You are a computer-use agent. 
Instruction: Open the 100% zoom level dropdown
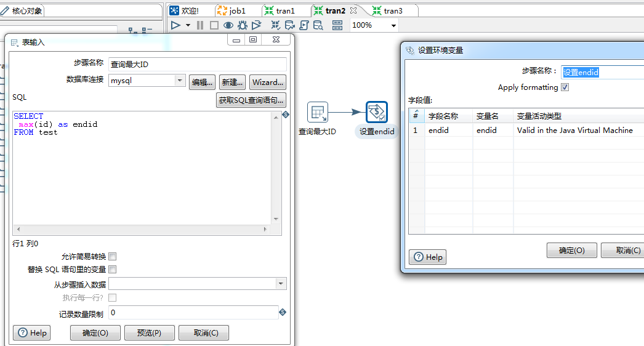[393, 25]
